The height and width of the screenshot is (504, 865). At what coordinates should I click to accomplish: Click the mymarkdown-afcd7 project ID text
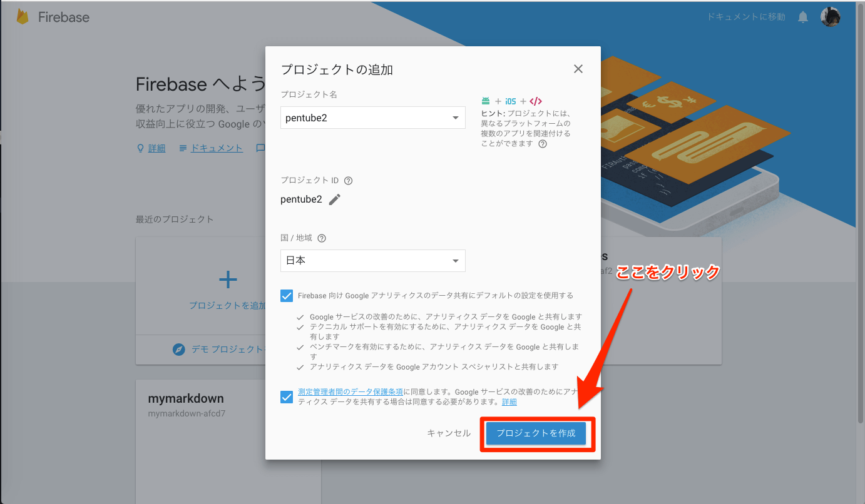pos(187,413)
